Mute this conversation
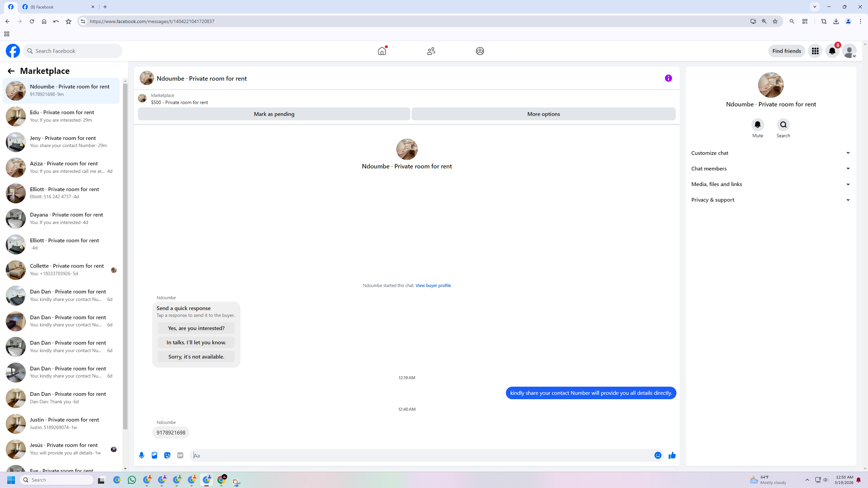Image resolution: width=868 pixels, height=488 pixels. pos(757,125)
